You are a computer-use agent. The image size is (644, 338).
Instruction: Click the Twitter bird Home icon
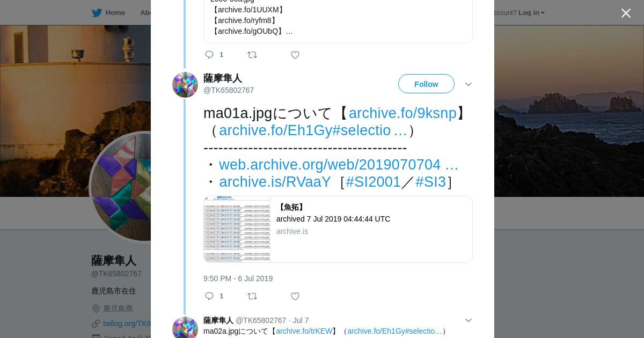(97, 13)
